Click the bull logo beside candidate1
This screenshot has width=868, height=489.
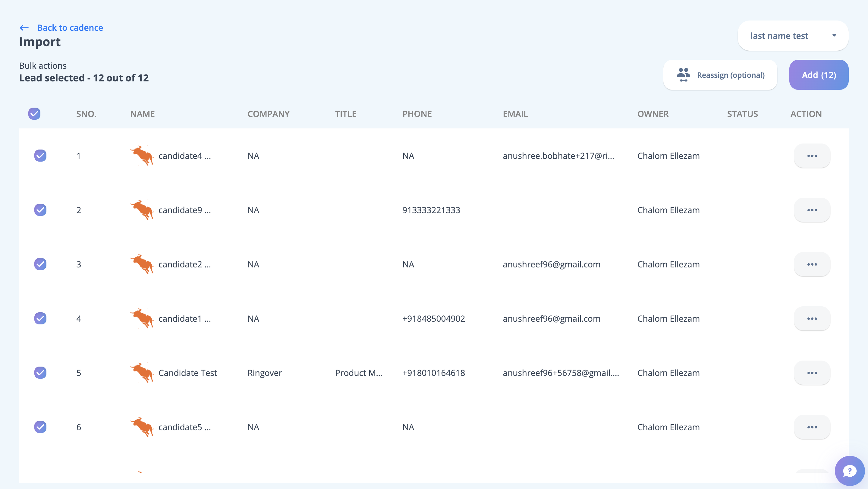tap(142, 318)
